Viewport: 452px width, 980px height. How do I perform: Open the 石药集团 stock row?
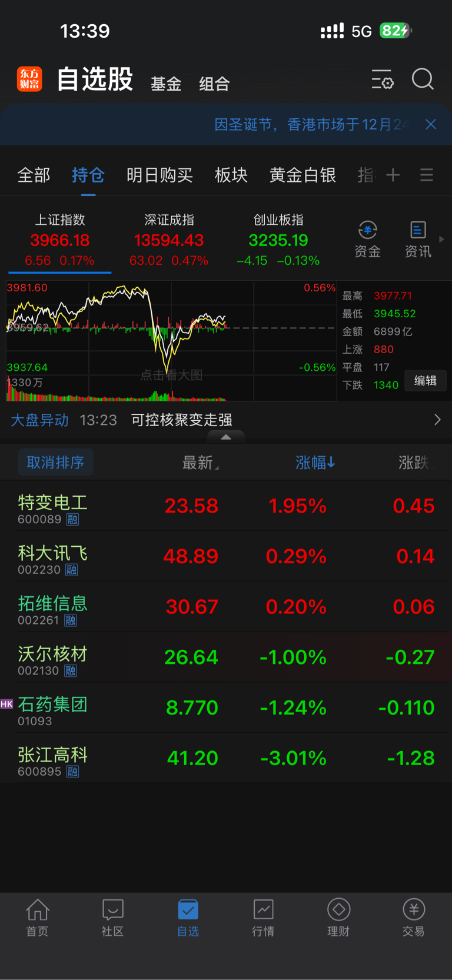tap(226, 707)
